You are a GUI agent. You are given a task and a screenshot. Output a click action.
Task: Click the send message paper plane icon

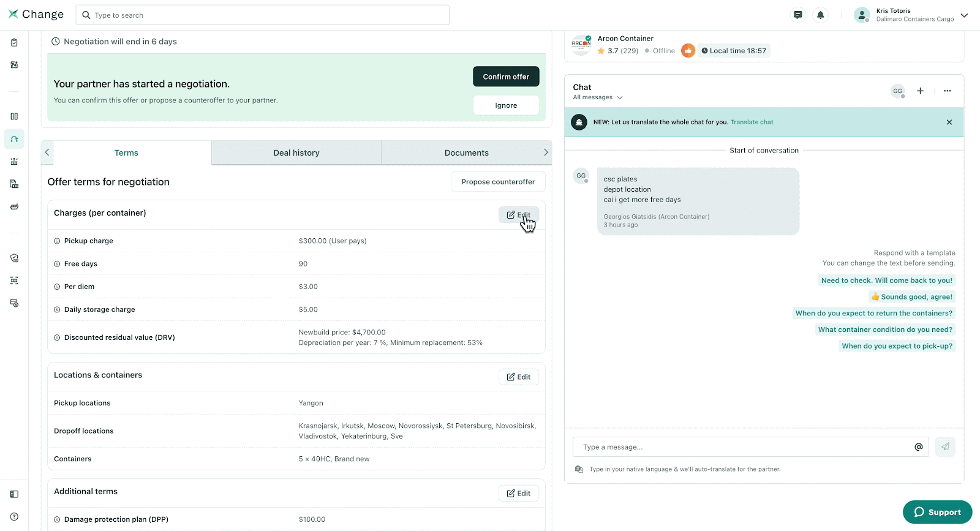[x=945, y=447]
